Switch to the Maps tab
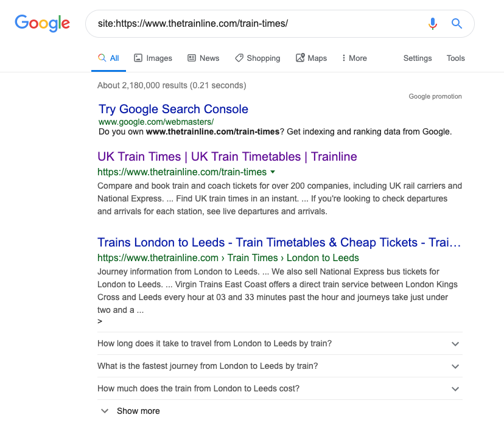Image resolution: width=504 pixels, height=434 pixels. click(x=311, y=58)
